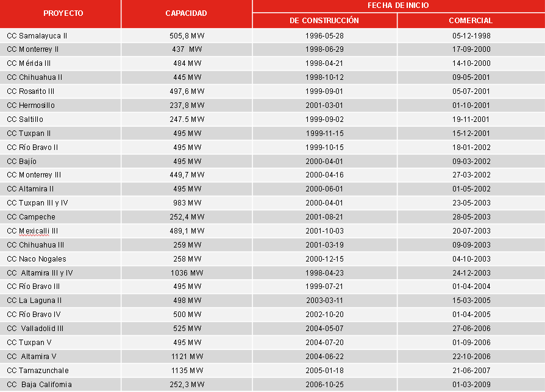This screenshot has height=392, width=545.
Task: Click the commercial date 01-03-2009
Action: tap(471, 385)
